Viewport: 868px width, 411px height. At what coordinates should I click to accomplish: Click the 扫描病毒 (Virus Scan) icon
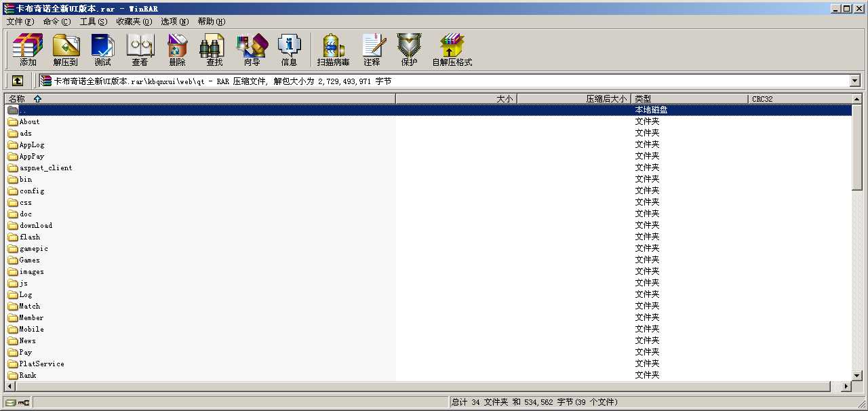pos(333,50)
